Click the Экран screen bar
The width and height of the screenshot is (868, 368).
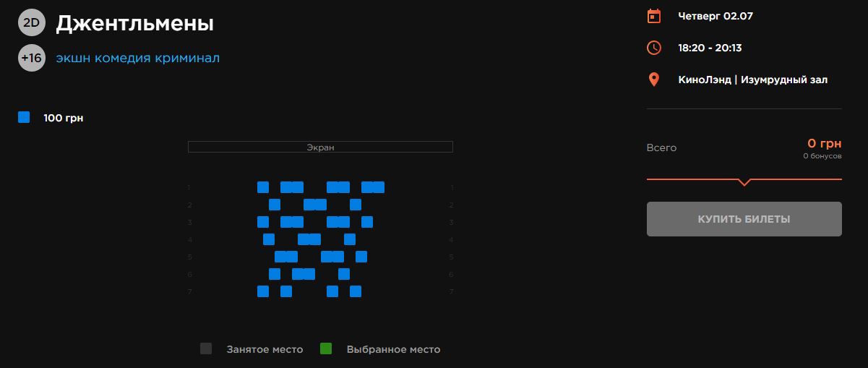pos(320,147)
